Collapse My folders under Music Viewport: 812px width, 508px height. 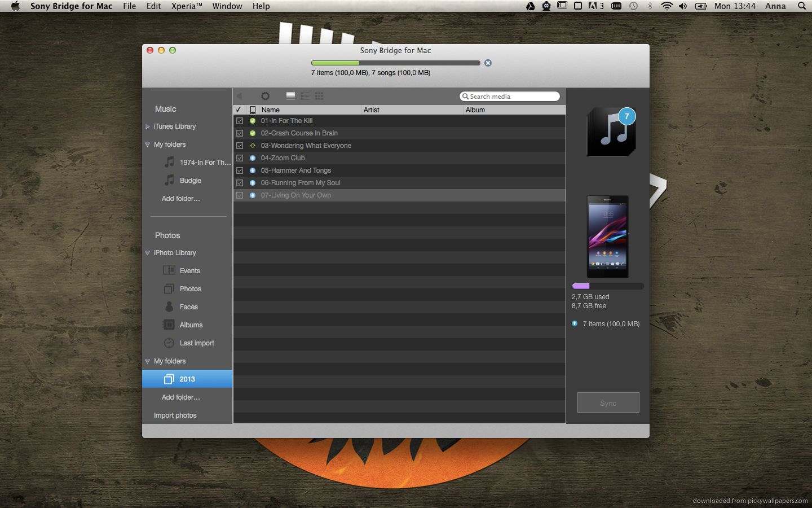148,144
